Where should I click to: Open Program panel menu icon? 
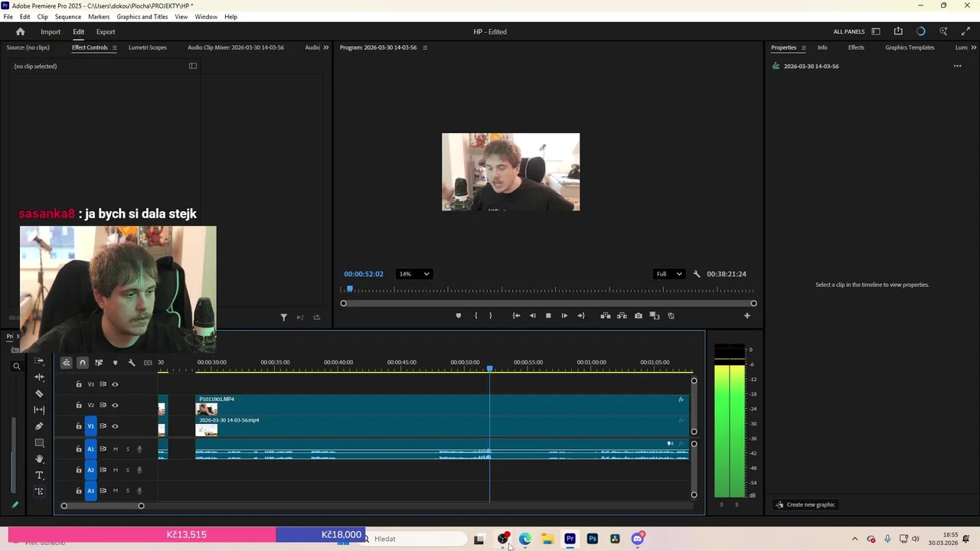[425, 47]
